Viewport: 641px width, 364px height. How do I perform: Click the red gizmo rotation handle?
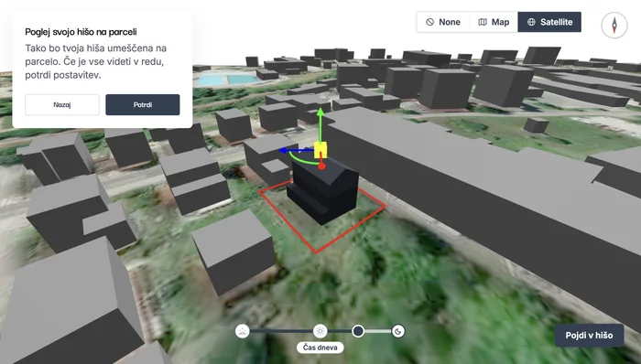coord(321,166)
